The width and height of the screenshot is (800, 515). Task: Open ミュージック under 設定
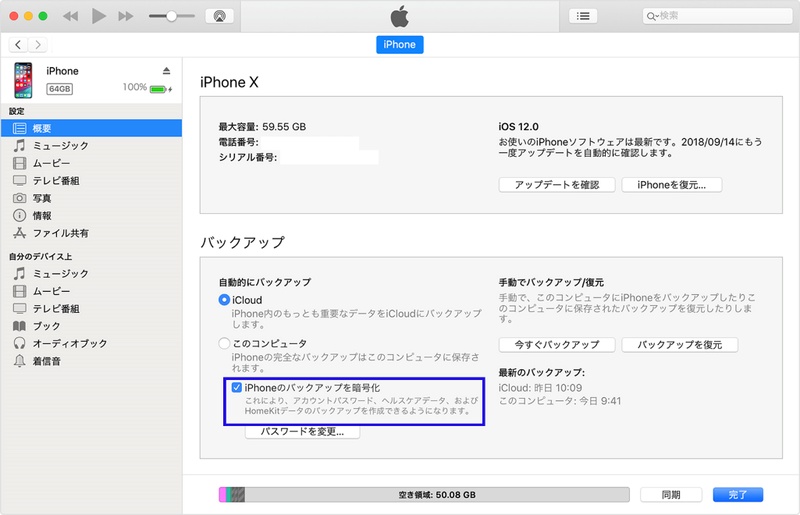point(91,145)
